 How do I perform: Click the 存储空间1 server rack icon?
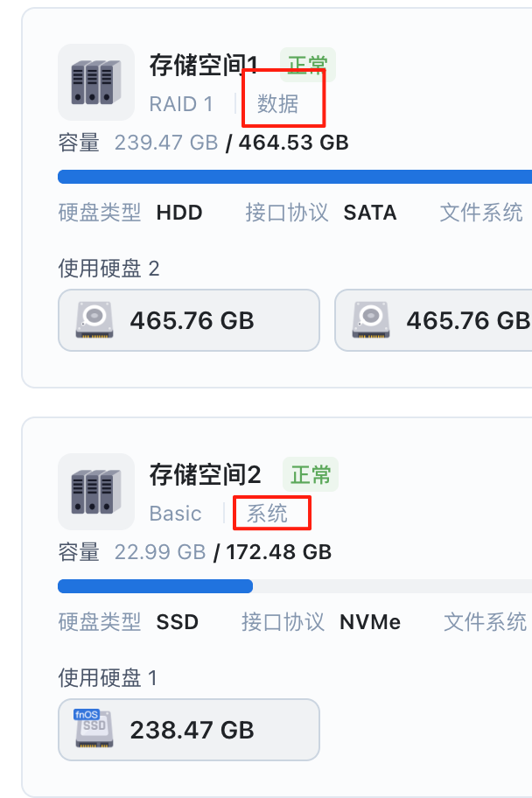tap(96, 82)
